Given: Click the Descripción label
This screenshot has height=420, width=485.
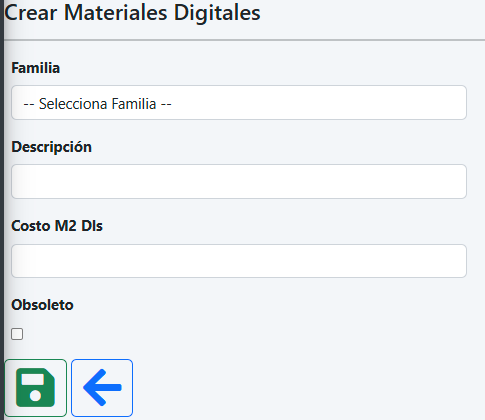Looking at the screenshot, I should tap(52, 147).
